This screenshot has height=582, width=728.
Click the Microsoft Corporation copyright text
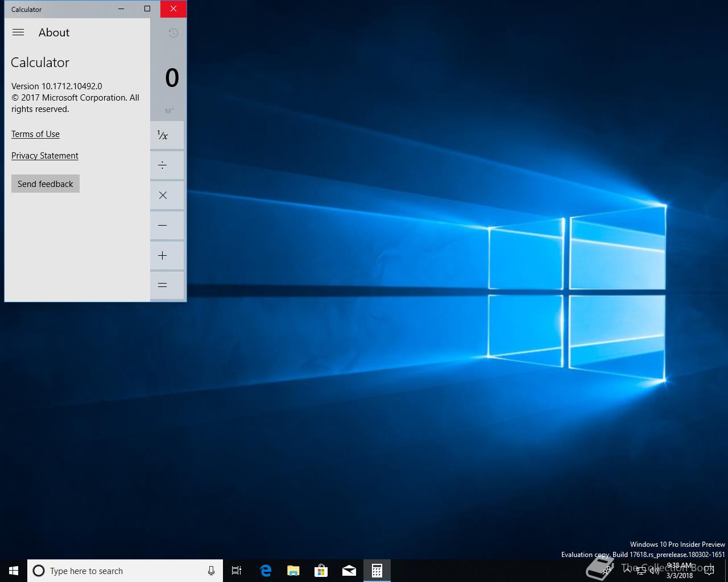pyautogui.click(x=75, y=103)
